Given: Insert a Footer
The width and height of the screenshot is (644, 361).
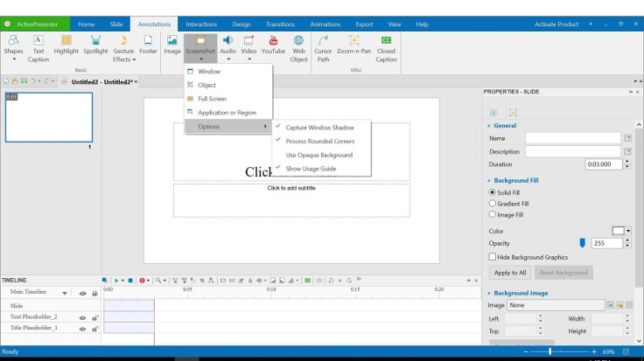Looking at the screenshot, I should pyautogui.click(x=148, y=45).
